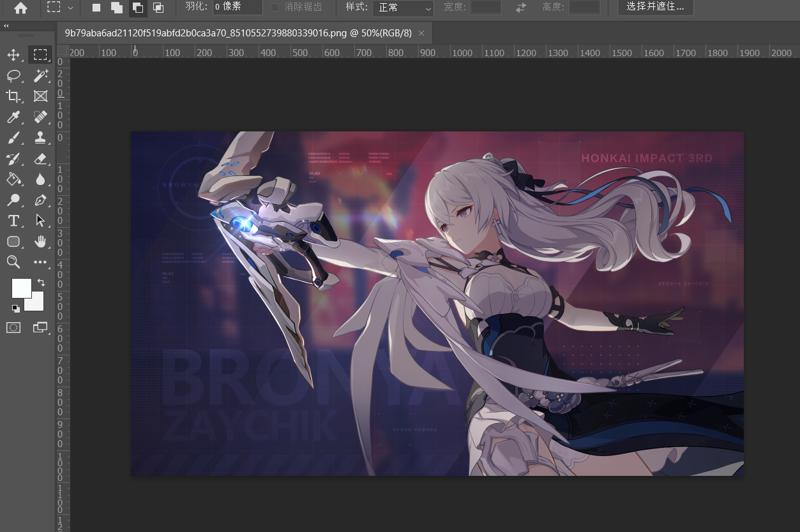The width and height of the screenshot is (800, 532).
Task: Select the Zoom tool
Action: tap(13, 262)
